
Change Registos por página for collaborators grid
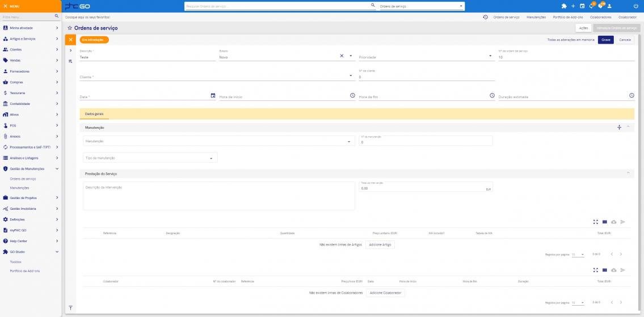(x=578, y=303)
